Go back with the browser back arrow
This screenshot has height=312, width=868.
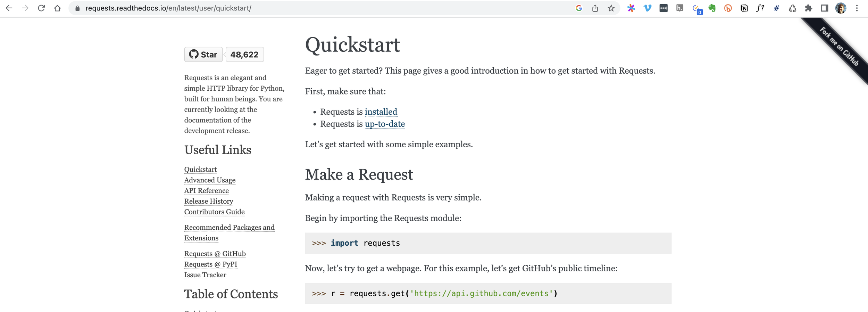(x=9, y=8)
